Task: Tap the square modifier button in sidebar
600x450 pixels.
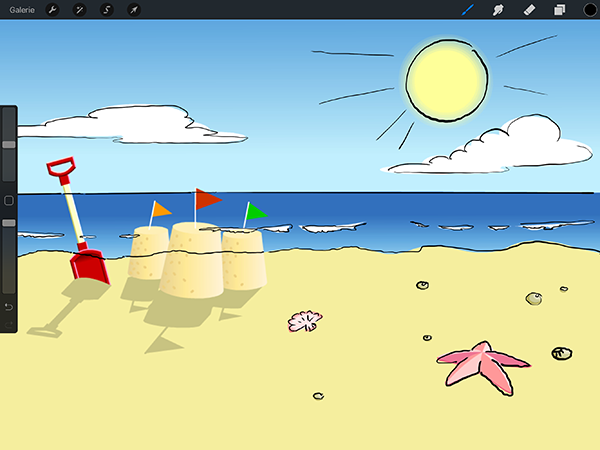Action: (x=8, y=201)
